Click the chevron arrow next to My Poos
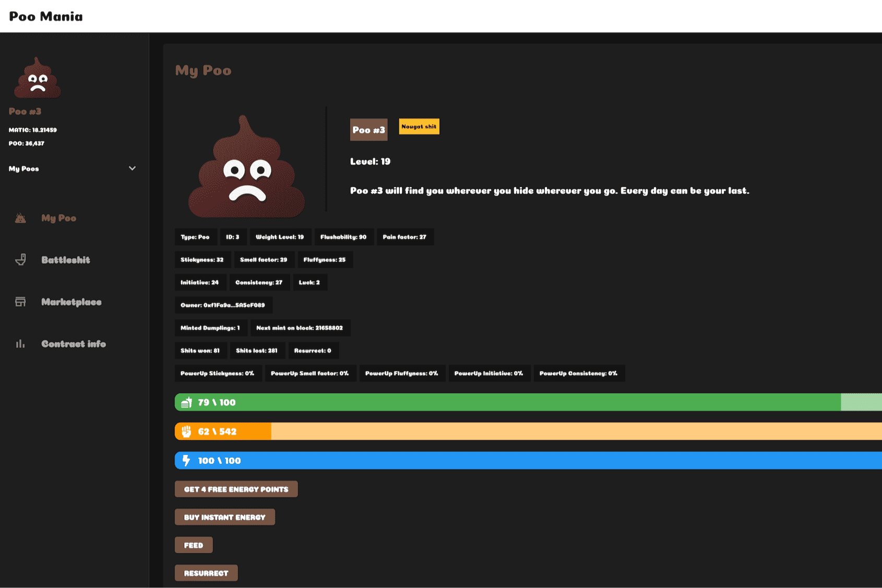The width and height of the screenshot is (882, 588). (132, 169)
